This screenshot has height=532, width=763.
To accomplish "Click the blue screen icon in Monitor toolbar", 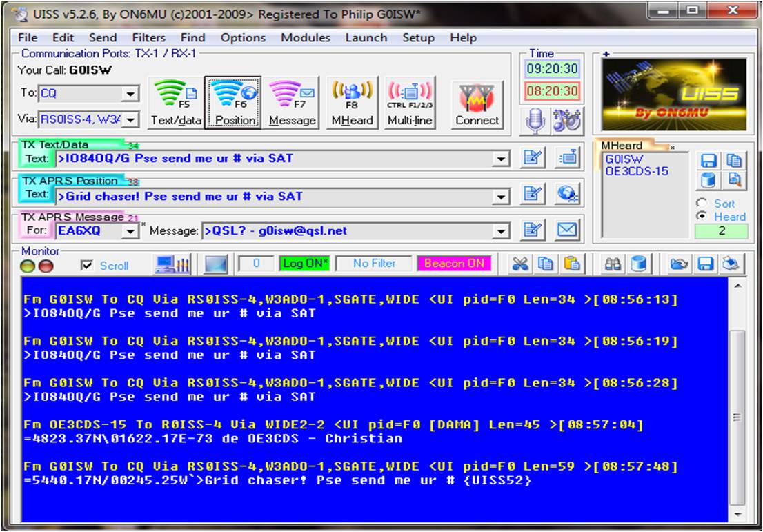I will point(215,264).
